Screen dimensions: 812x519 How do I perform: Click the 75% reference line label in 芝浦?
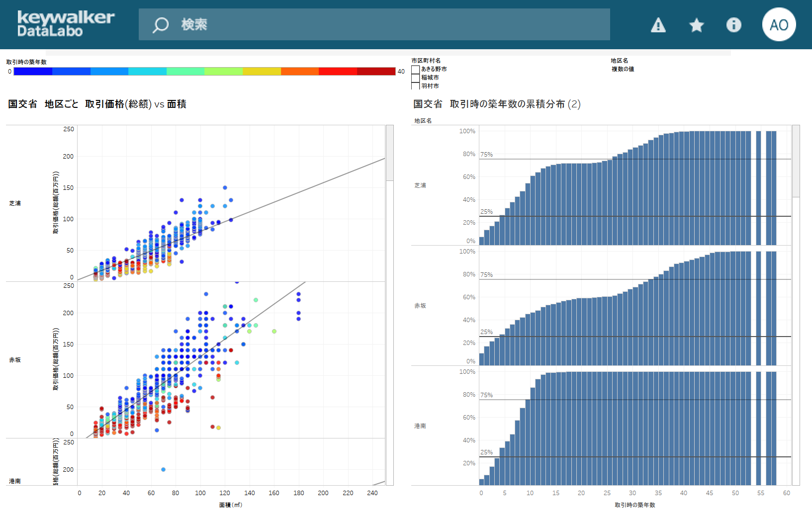pos(487,155)
